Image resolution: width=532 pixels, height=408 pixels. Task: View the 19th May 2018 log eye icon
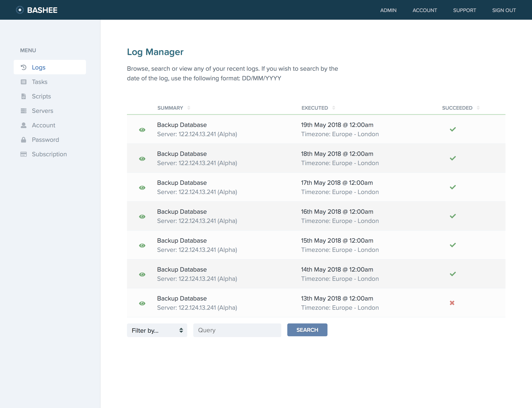pyautogui.click(x=142, y=130)
